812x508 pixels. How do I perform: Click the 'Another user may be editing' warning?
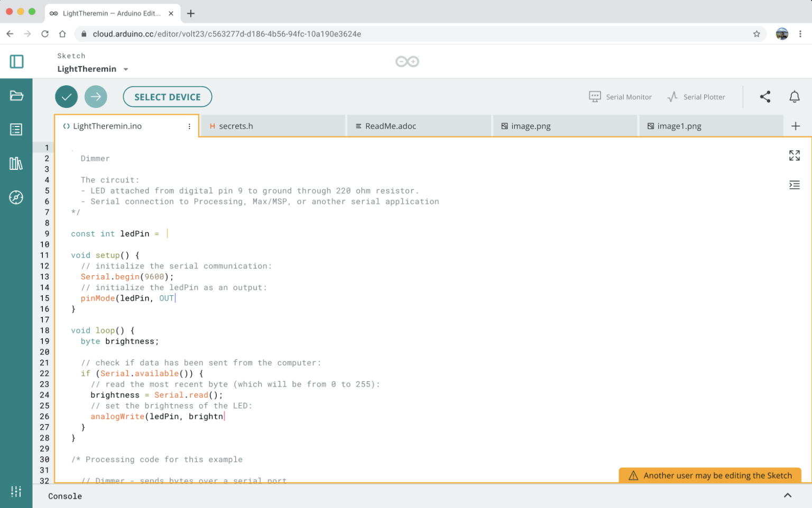[x=710, y=475]
